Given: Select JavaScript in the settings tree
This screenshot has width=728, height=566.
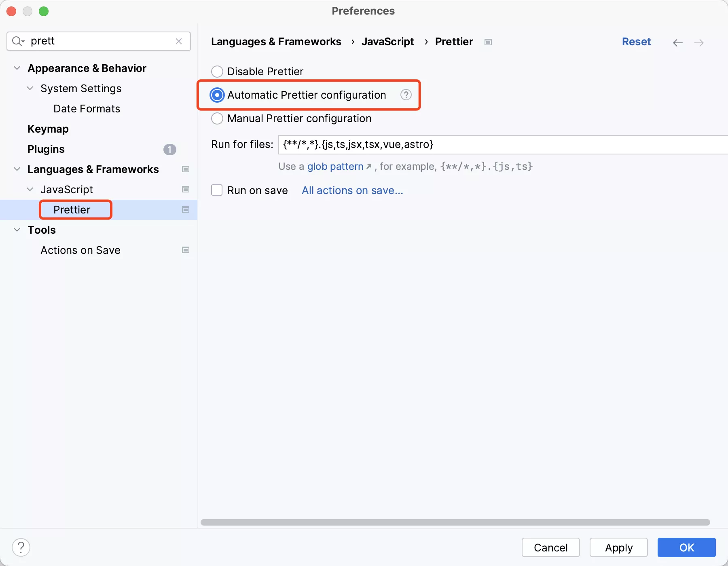Looking at the screenshot, I should click(x=67, y=190).
